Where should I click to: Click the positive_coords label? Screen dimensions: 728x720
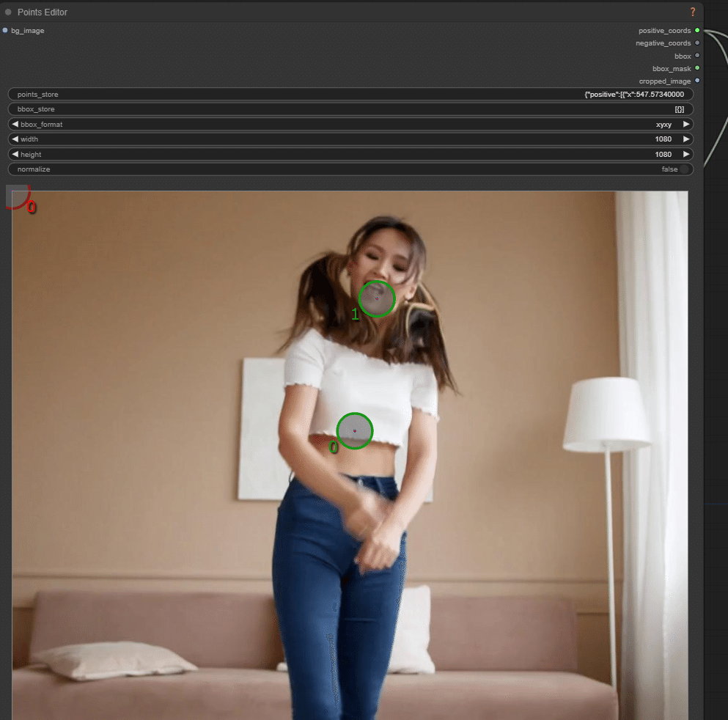(x=664, y=31)
